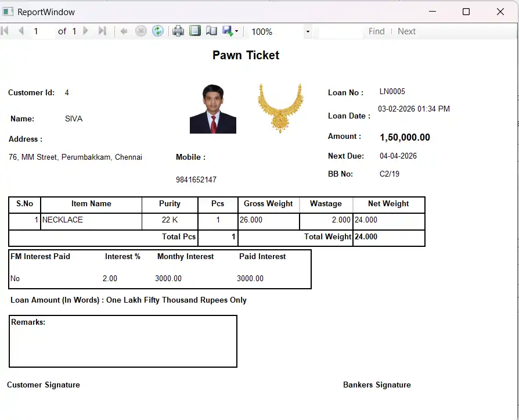Open the export save dropdown
The height and width of the screenshot is (420, 519).
(230, 31)
